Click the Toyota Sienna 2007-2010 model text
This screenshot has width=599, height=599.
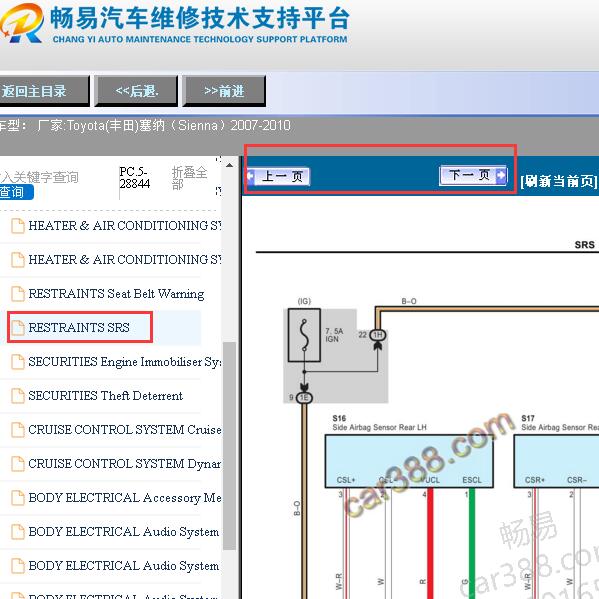pos(164,126)
